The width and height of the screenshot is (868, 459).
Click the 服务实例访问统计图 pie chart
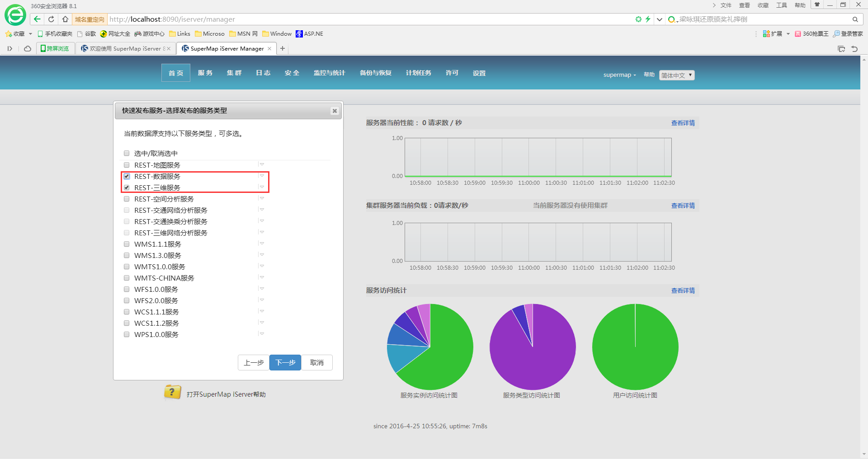click(430, 347)
